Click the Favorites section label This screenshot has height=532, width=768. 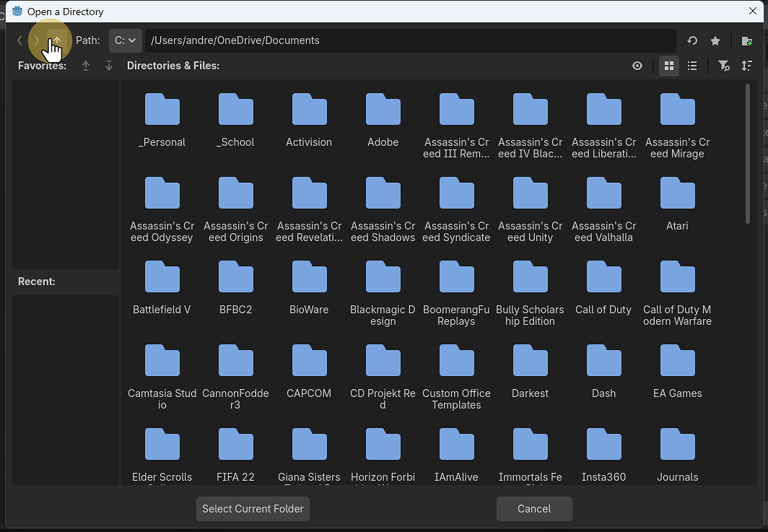pos(42,66)
